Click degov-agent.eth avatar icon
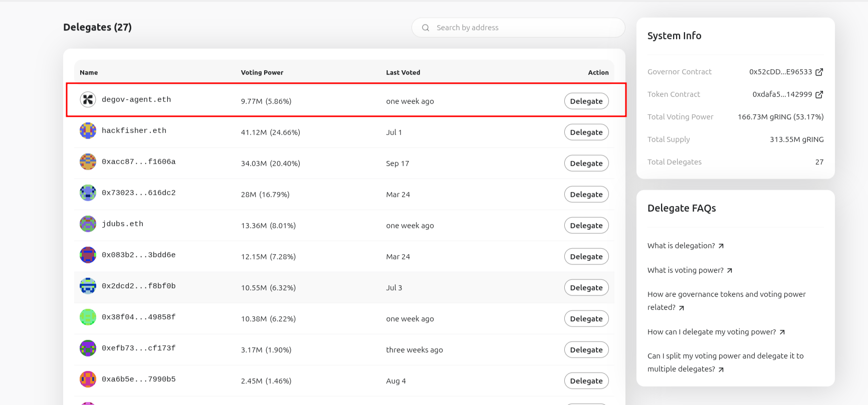This screenshot has width=868, height=405. click(88, 100)
